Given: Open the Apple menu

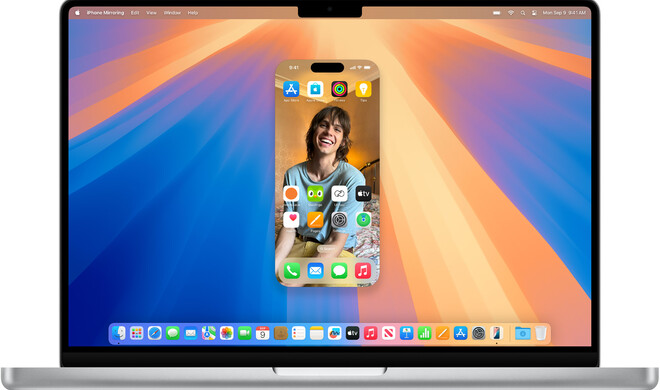Looking at the screenshot, I should click(77, 13).
